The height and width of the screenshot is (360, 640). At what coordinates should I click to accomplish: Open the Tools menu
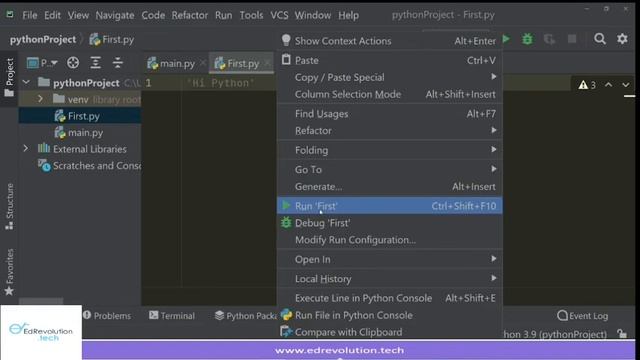pos(251,15)
